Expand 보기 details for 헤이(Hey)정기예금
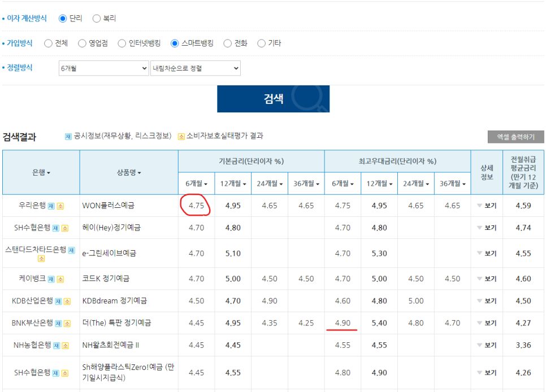The height and width of the screenshot is (392, 546). click(x=487, y=228)
